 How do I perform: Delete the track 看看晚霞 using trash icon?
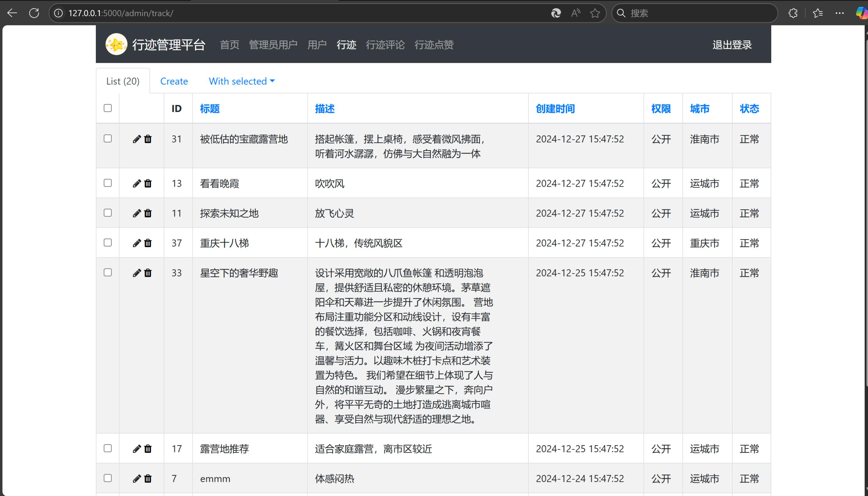pos(148,183)
